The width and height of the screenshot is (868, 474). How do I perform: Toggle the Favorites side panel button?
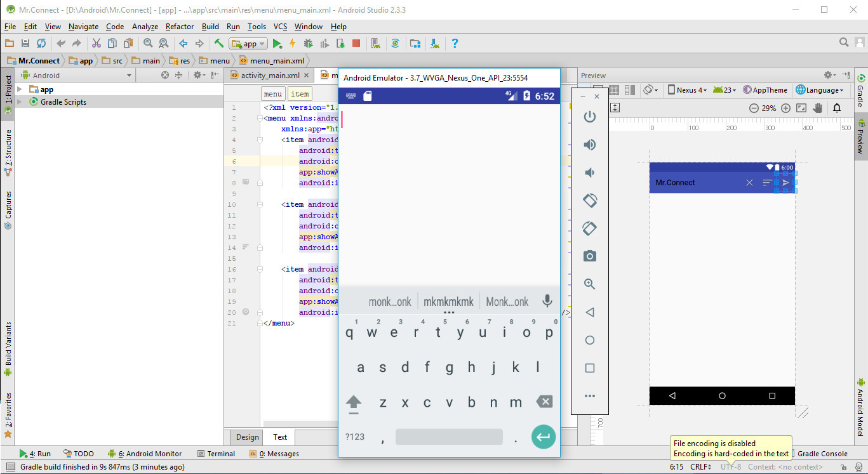pos(8,414)
